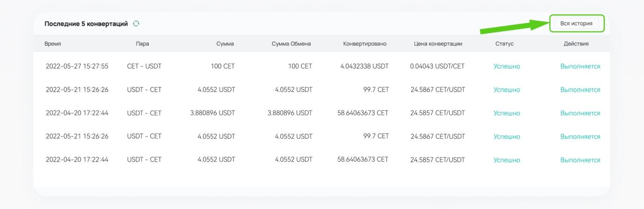Click the Сумма column header
Screen dimensions: 644x209
(x=225, y=43)
